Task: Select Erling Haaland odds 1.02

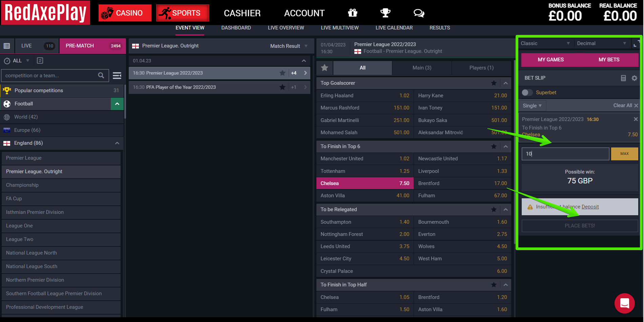Action: pyautogui.click(x=365, y=96)
